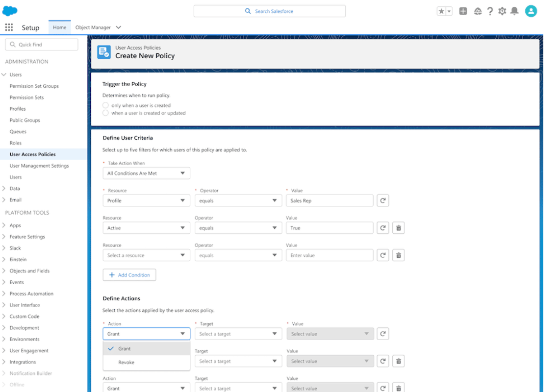Delete the empty third condition row
The image size is (559, 392).
tap(399, 255)
